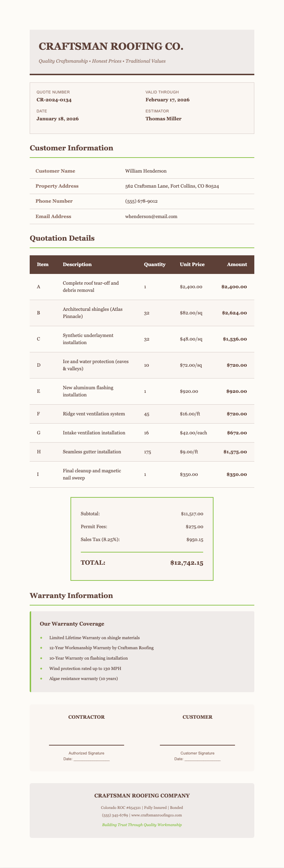
Task: Click the customer Date blank line
Action: (x=202, y=759)
